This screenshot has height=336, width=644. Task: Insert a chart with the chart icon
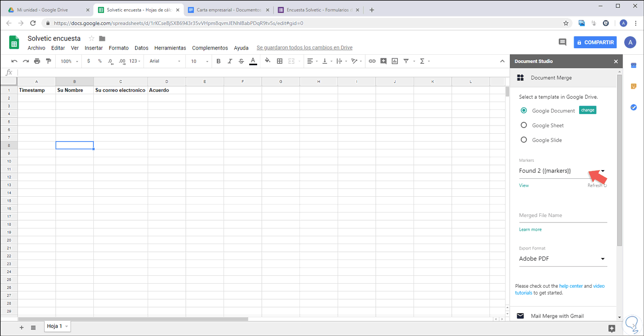pos(395,61)
